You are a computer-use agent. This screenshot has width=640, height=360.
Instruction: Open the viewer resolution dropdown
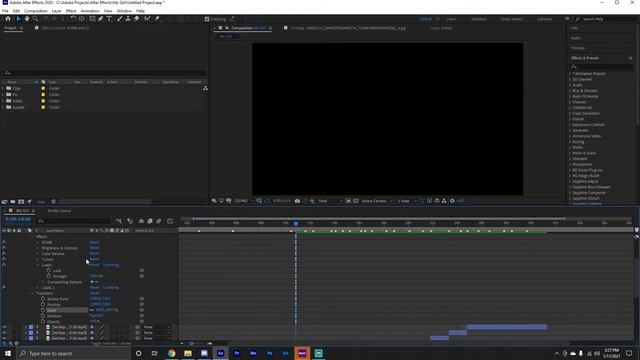pyautogui.click(x=330, y=201)
